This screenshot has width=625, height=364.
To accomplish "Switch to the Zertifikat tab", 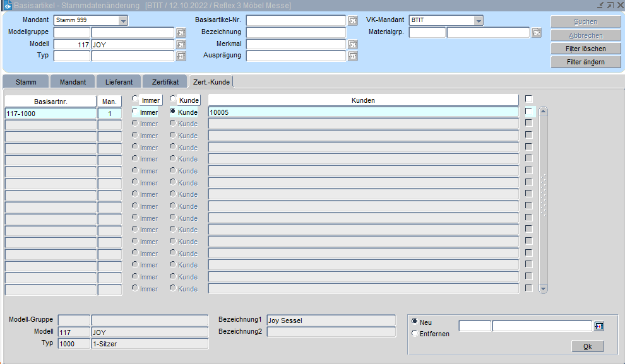I will [165, 82].
